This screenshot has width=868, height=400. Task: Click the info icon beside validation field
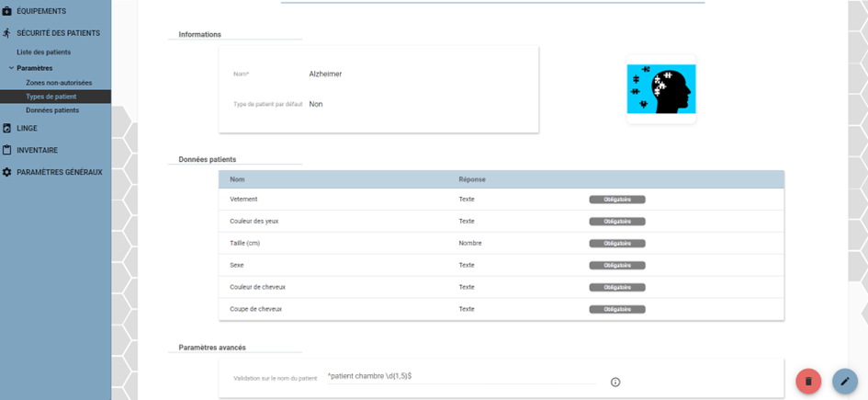(615, 383)
